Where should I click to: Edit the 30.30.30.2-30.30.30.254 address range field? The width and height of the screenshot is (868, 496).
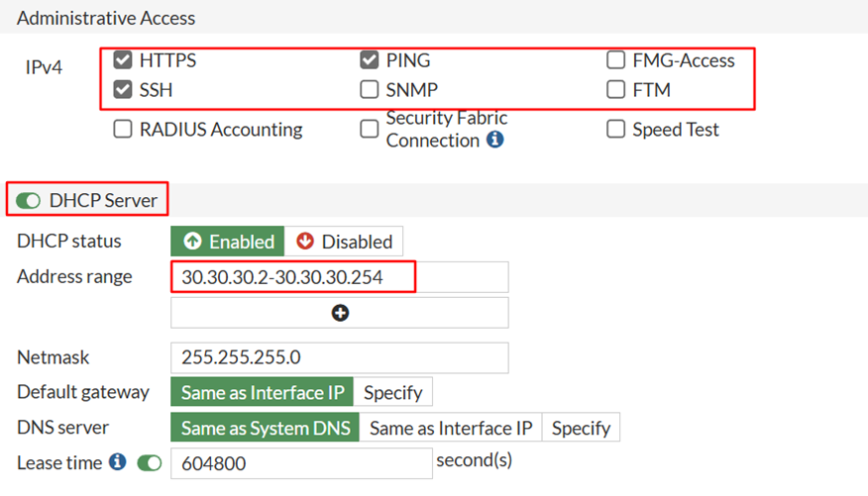pos(339,277)
